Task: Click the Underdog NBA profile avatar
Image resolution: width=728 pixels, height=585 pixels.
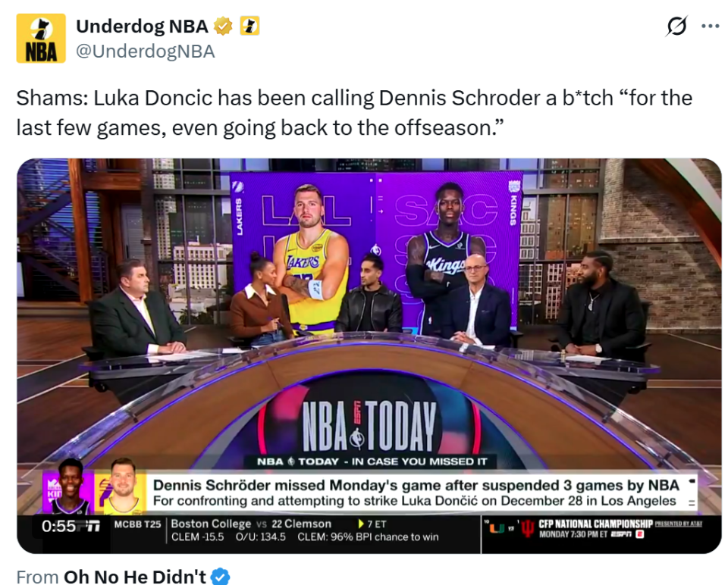Action: [x=41, y=38]
